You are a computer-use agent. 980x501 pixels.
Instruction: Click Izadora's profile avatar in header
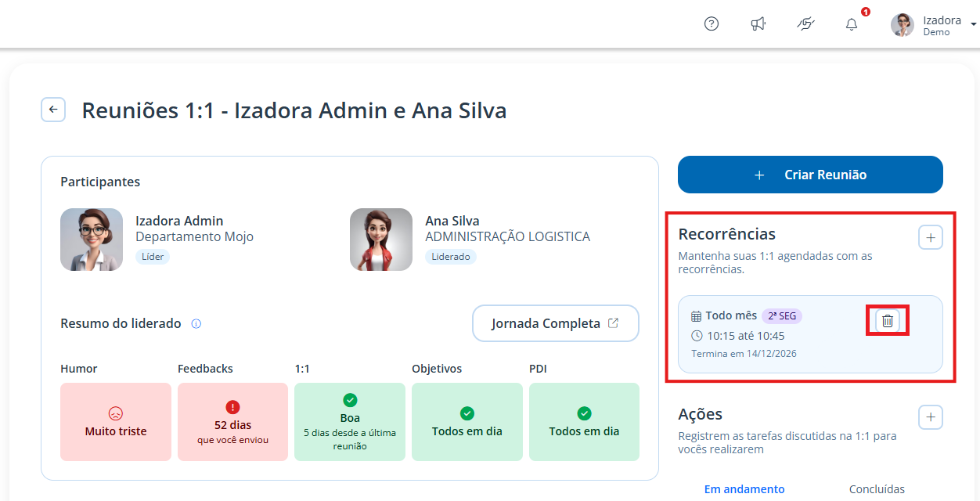(903, 25)
